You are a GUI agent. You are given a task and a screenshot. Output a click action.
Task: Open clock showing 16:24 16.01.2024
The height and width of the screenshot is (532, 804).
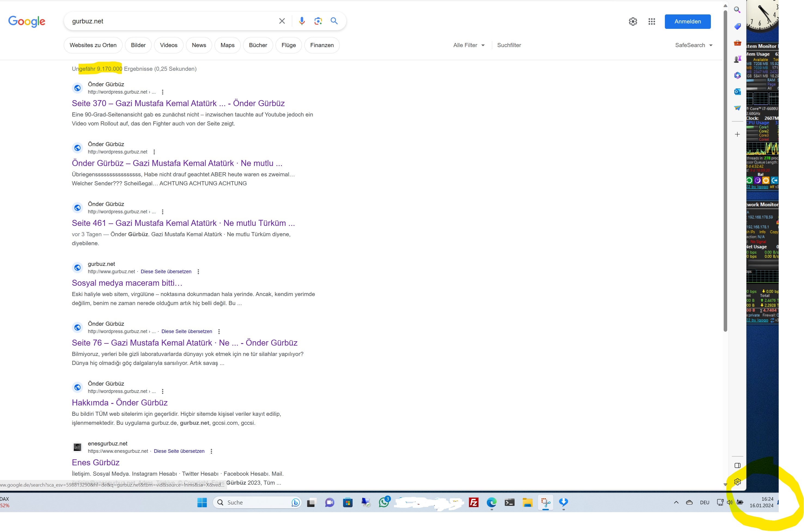coord(762,502)
